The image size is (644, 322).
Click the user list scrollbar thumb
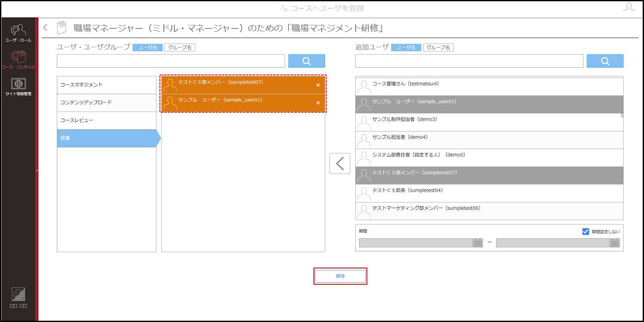(x=622, y=115)
